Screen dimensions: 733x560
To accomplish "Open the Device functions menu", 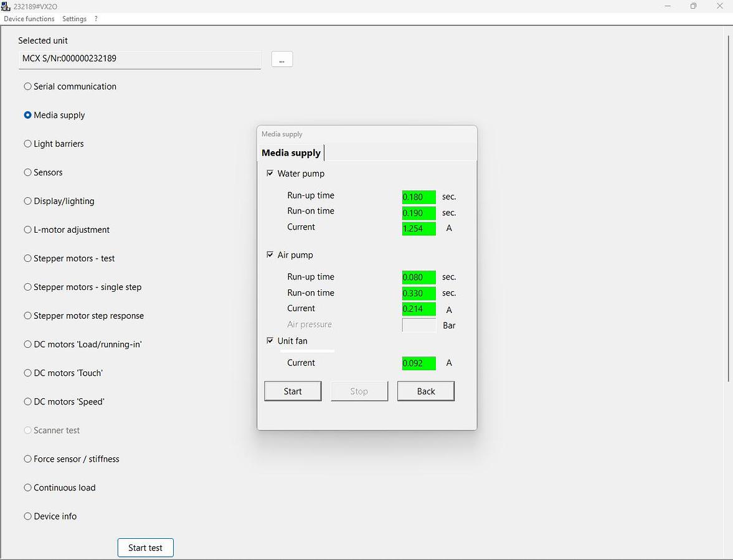I will click(x=29, y=19).
